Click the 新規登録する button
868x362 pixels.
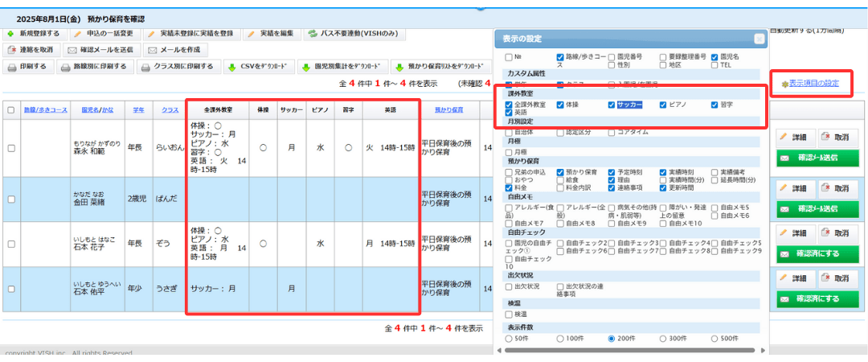tap(35, 34)
